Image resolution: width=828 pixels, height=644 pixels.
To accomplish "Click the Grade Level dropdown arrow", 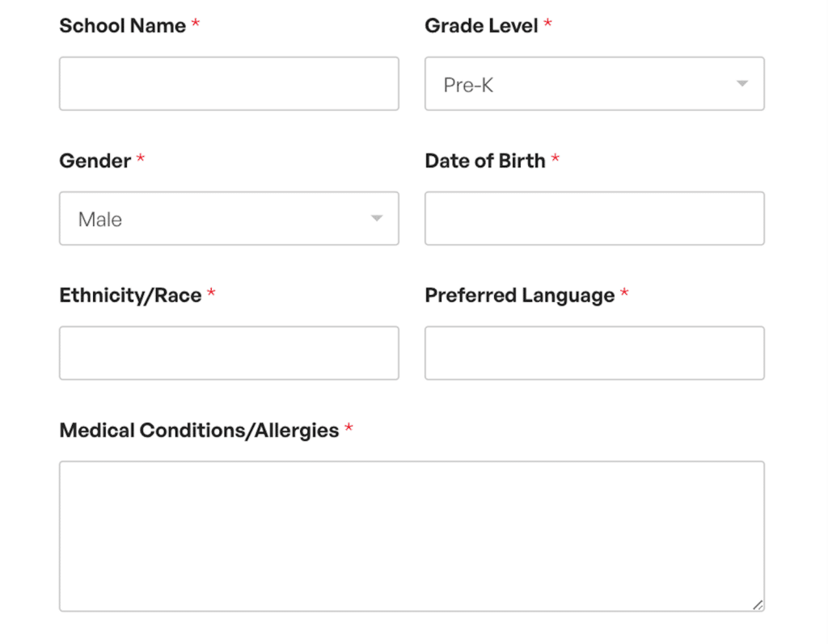I will (744, 83).
